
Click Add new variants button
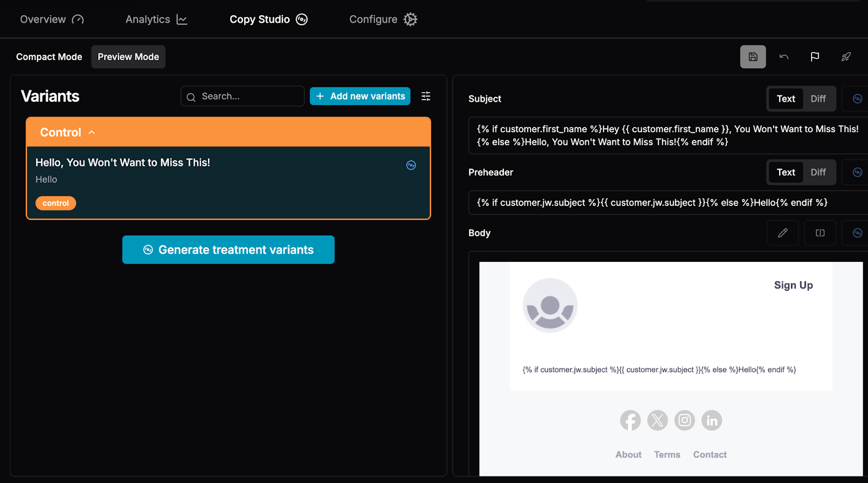(360, 96)
